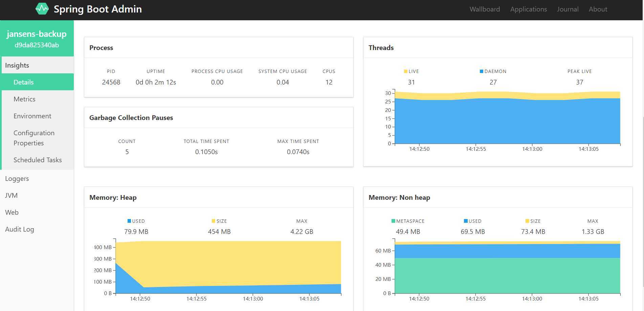This screenshot has width=644, height=311.
Task: Click the blue USED swatch in Heap memory
Action: click(x=129, y=221)
